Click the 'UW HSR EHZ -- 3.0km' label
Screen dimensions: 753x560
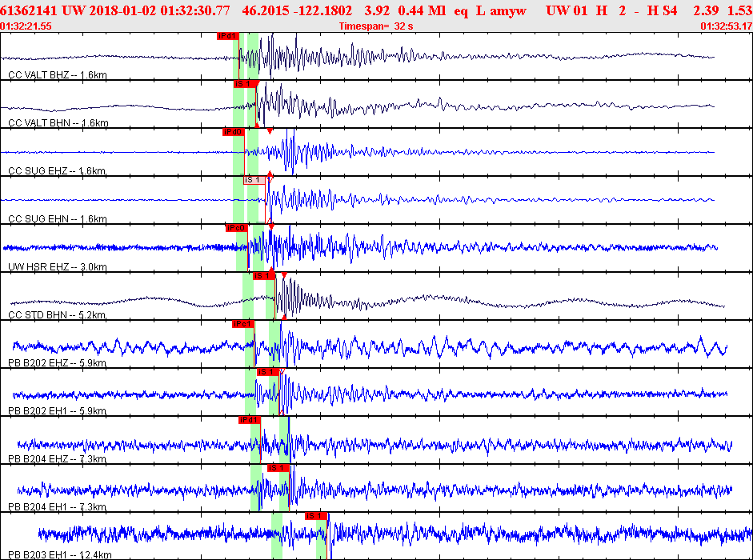coord(58,267)
